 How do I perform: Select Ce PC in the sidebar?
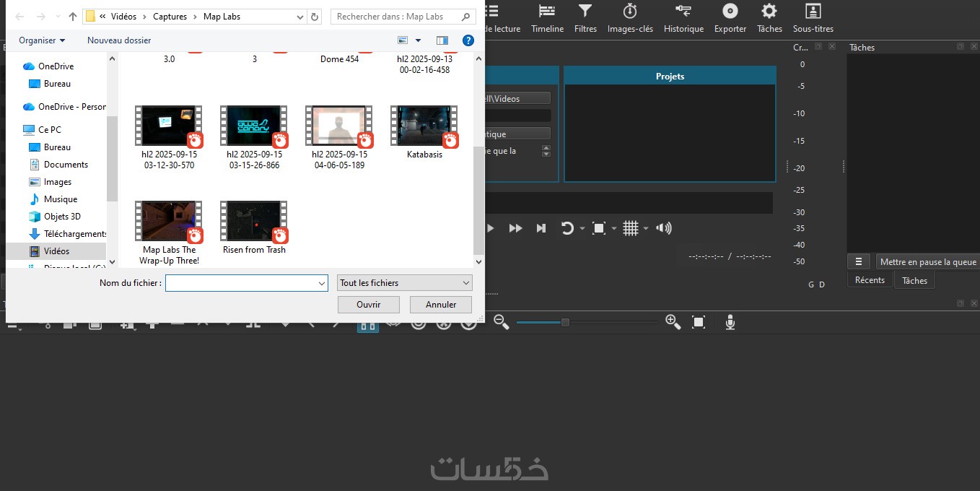click(x=49, y=129)
